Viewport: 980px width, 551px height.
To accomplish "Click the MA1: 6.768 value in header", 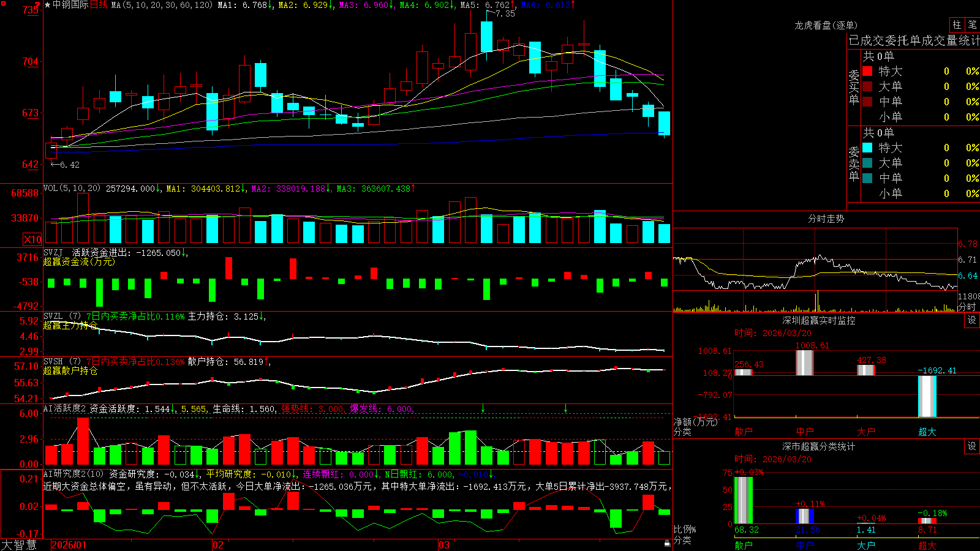I will (243, 5).
